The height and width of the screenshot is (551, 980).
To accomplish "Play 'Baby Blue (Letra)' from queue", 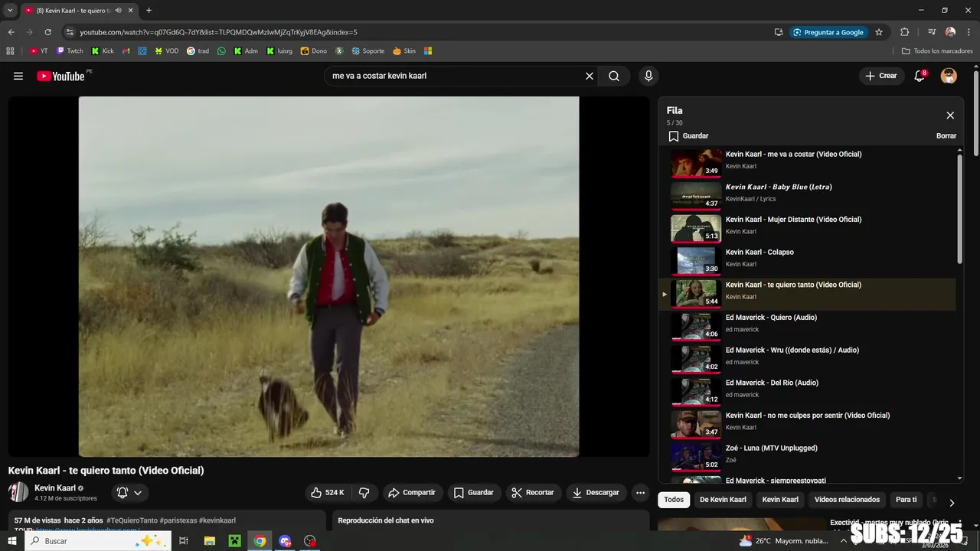I will [808, 195].
